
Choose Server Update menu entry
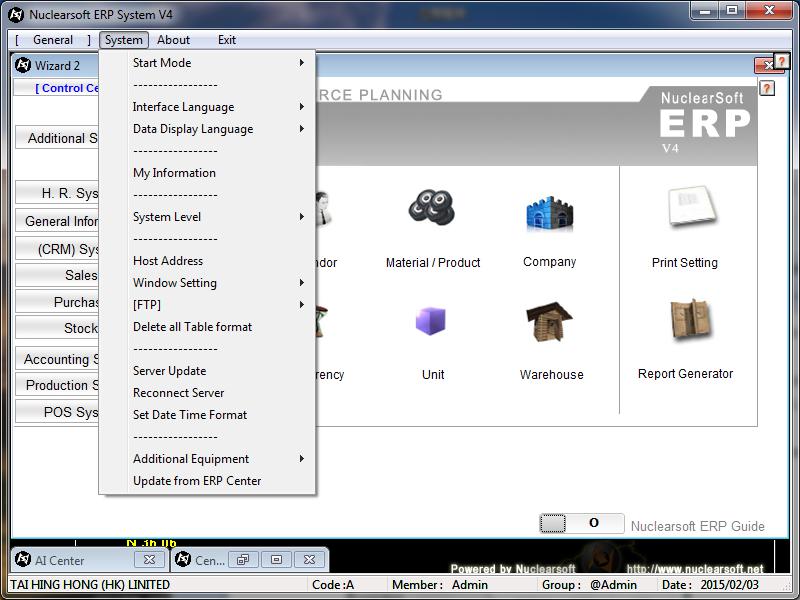[x=207, y=371]
